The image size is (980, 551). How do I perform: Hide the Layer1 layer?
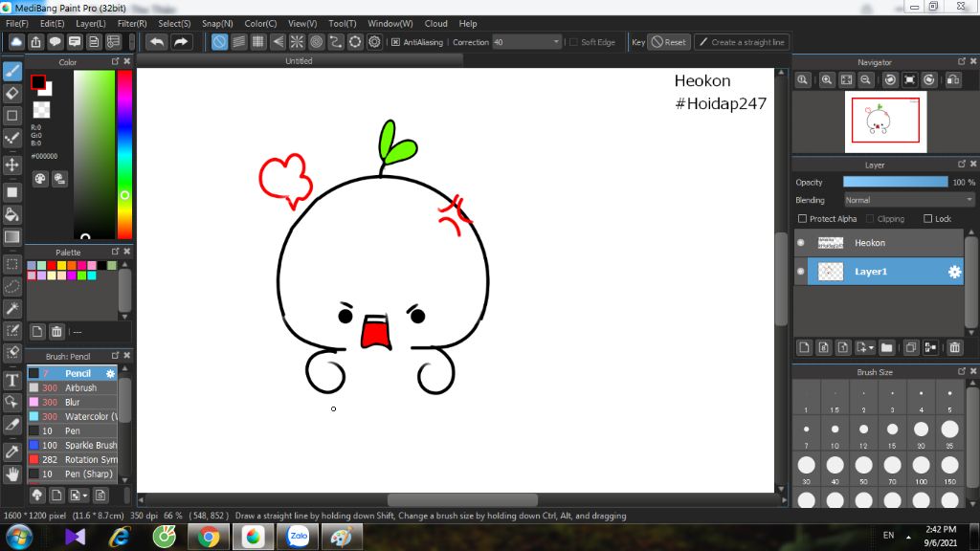coord(801,271)
